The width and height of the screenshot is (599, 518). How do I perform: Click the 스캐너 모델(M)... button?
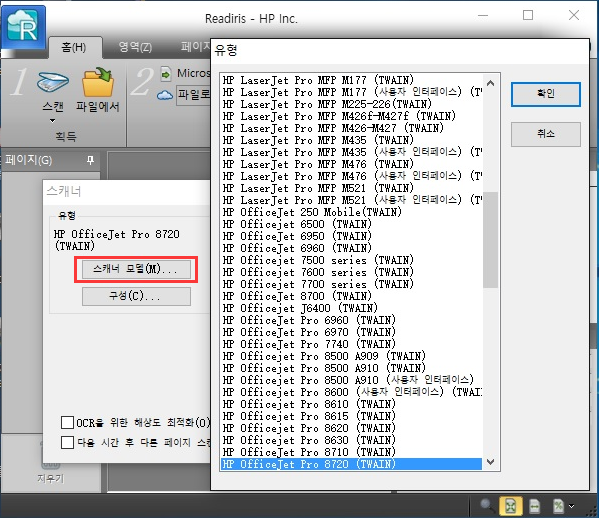point(136,269)
